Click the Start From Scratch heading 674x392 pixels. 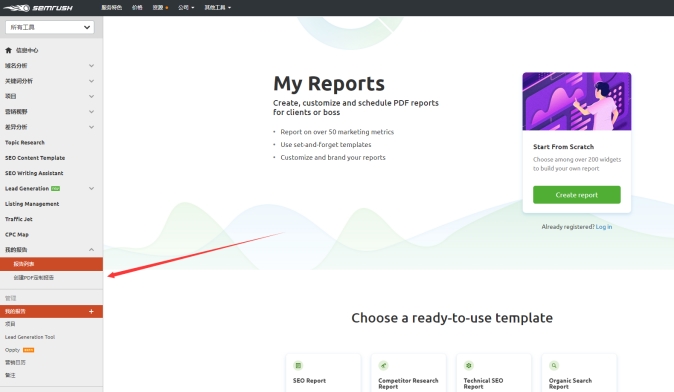[564, 147]
